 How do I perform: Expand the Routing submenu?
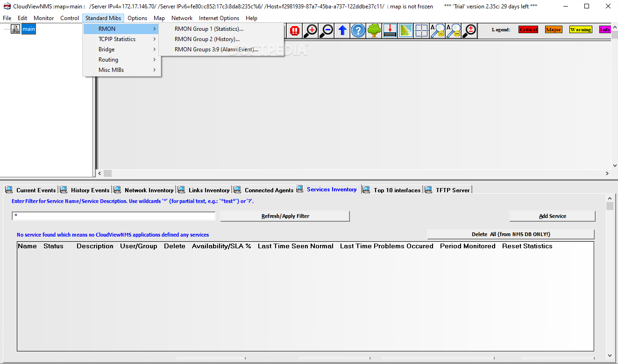pyautogui.click(x=122, y=60)
